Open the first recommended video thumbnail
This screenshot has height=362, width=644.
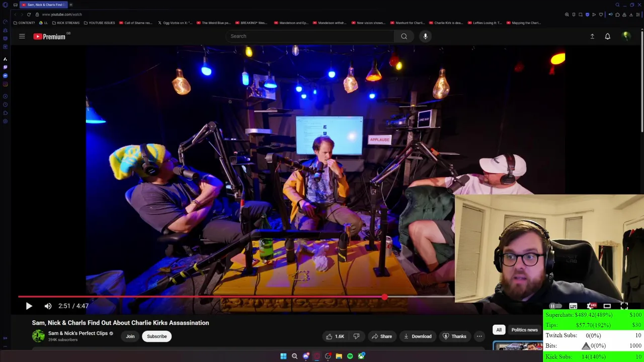click(x=518, y=346)
